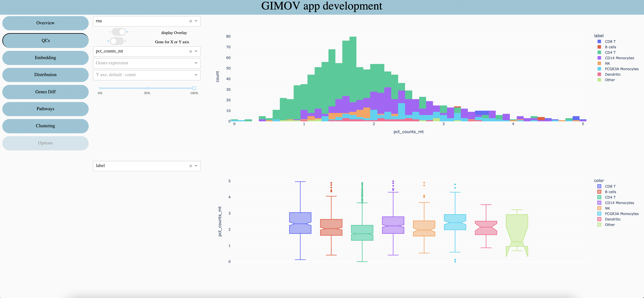Clear the label dropdown selection
644x298 pixels.
(190, 166)
